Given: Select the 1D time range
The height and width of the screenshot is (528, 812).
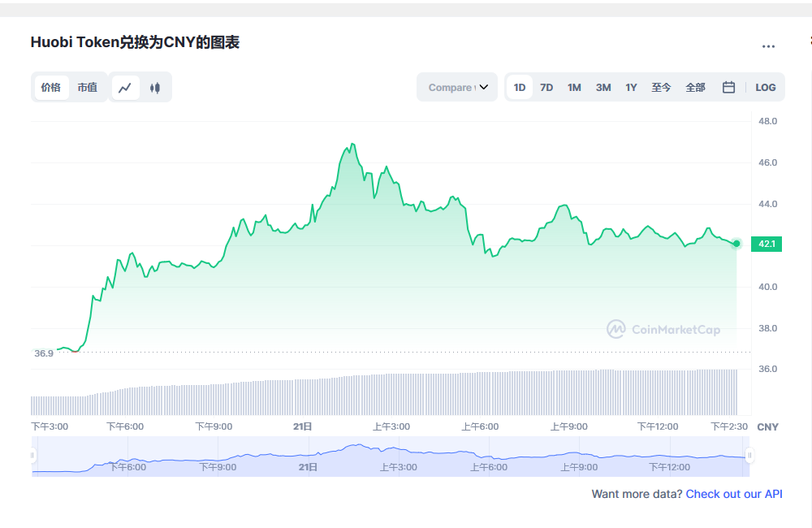Looking at the screenshot, I should tap(520, 87).
